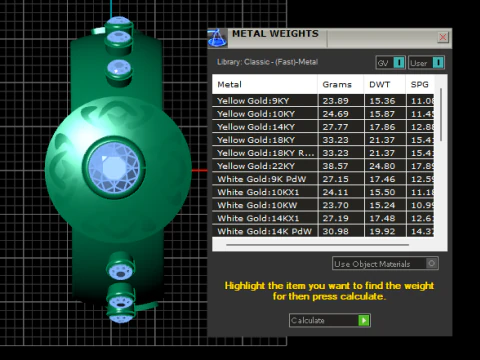The width and height of the screenshot is (480, 360).
Task: Click the green arrow on Calculate
Action: (364, 320)
